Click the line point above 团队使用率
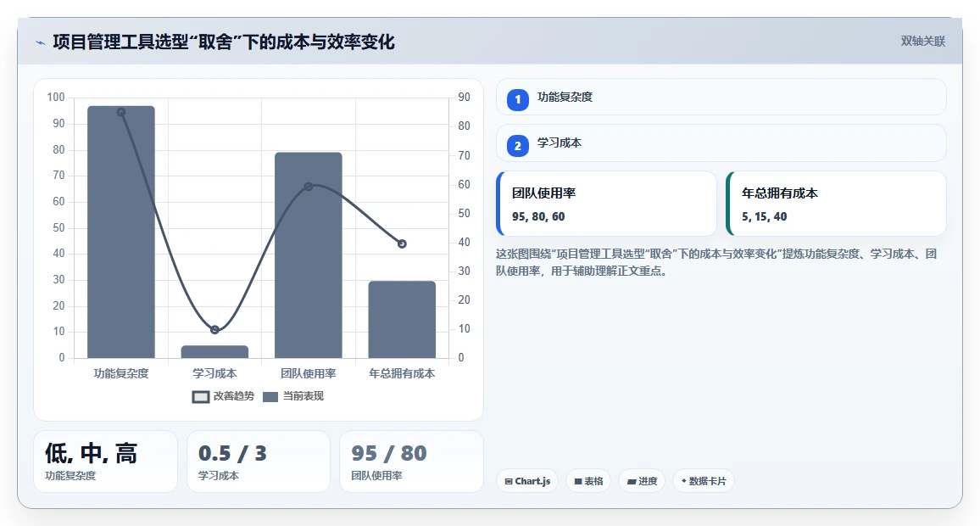980x526 pixels. coord(309,187)
